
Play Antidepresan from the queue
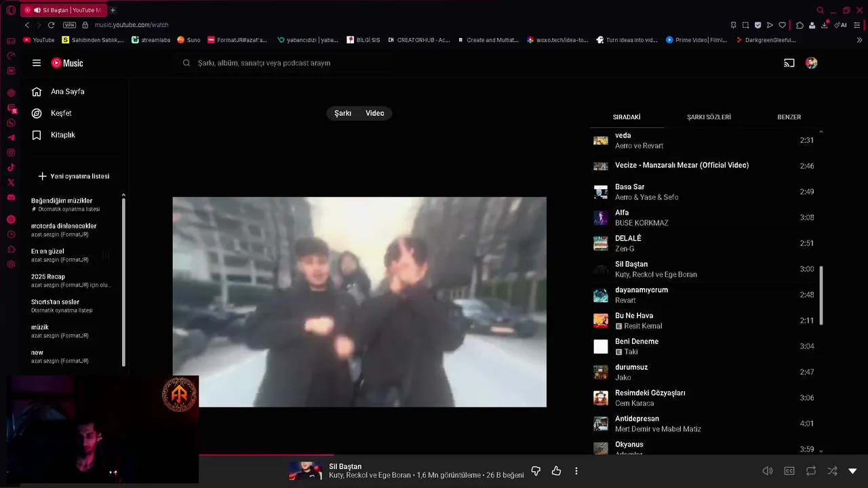click(x=704, y=424)
